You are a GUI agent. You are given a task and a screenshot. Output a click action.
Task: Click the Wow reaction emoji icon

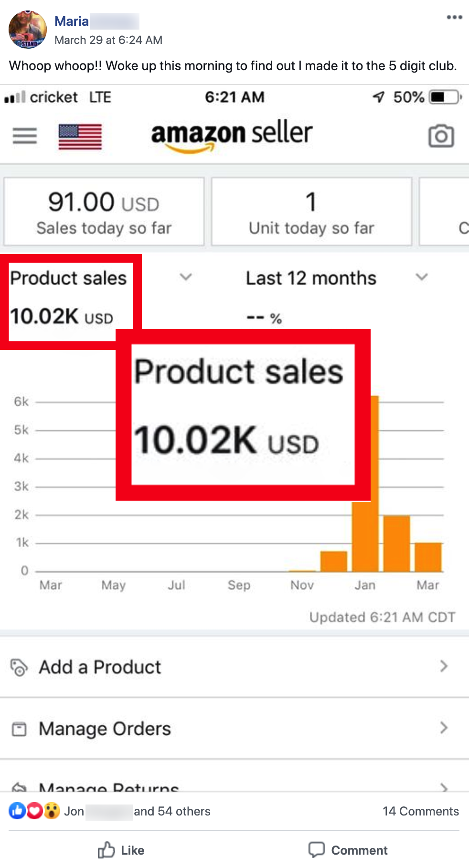52,811
